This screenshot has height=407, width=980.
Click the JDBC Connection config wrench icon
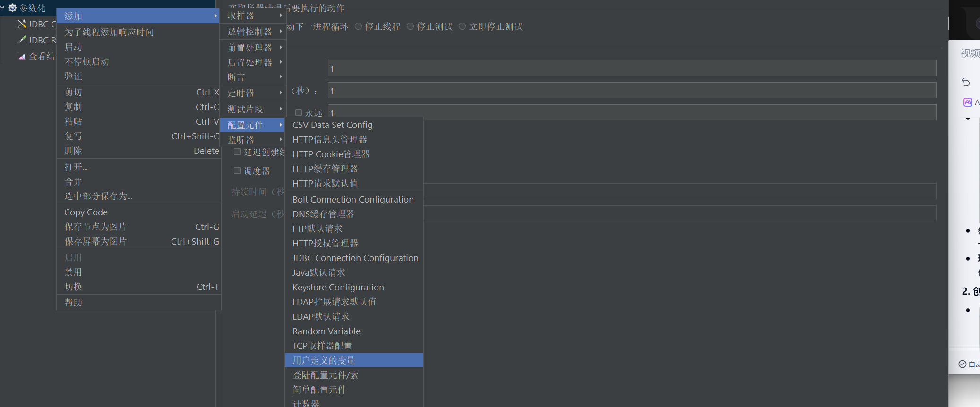coord(22,24)
